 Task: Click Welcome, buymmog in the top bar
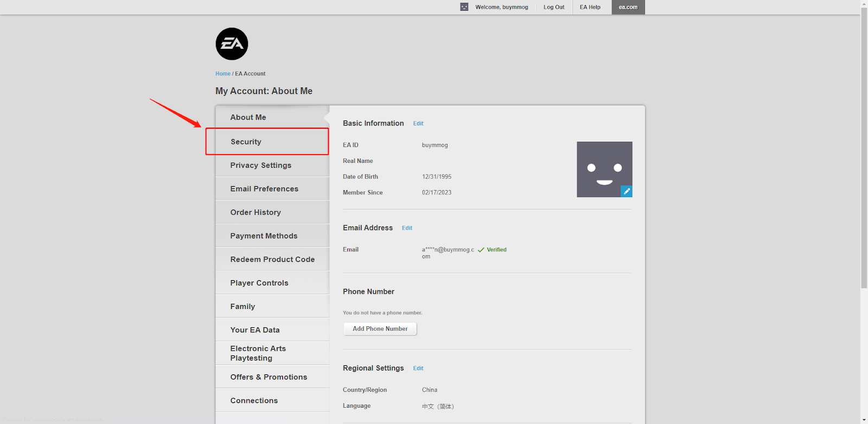coord(502,7)
